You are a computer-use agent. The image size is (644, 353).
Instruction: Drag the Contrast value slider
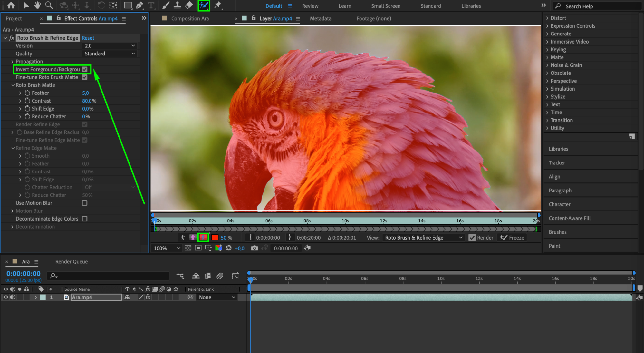pos(87,101)
